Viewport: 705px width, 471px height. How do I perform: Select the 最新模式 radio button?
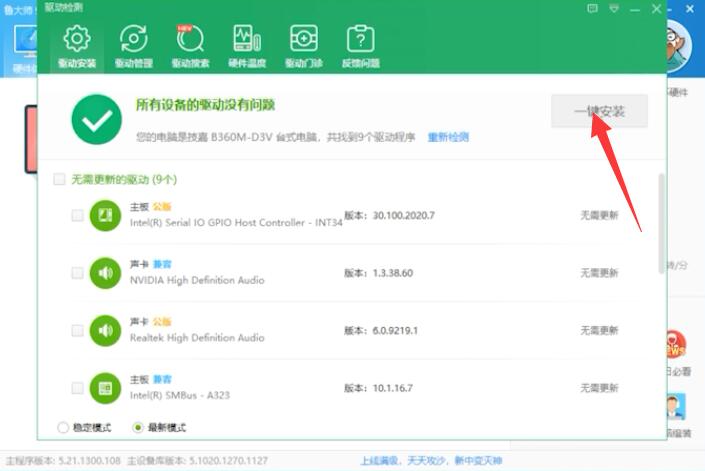pyautogui.click(x=138, y=427)
